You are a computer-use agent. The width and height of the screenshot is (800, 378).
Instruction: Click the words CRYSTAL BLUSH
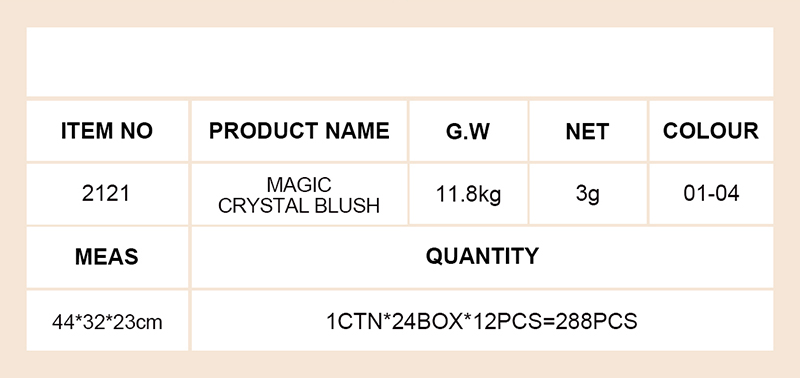(299, 206)
